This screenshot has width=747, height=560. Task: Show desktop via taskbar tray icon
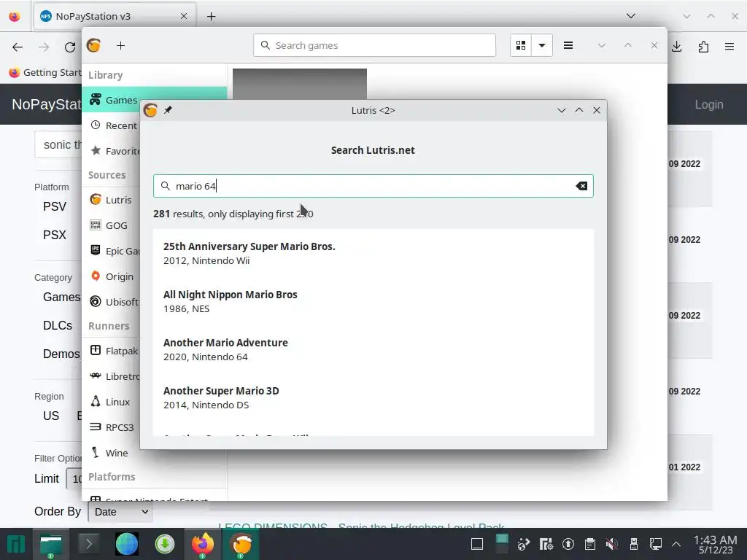click(x=477, y=544)
